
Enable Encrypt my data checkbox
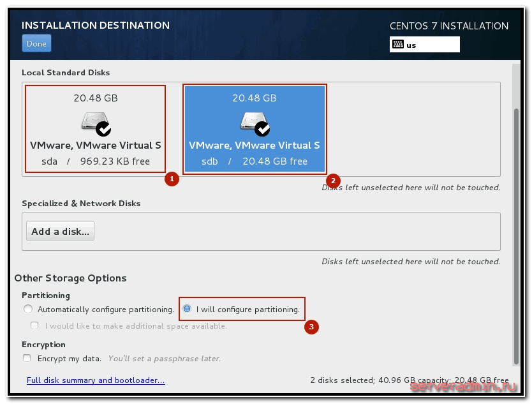[x=27, y=358]
